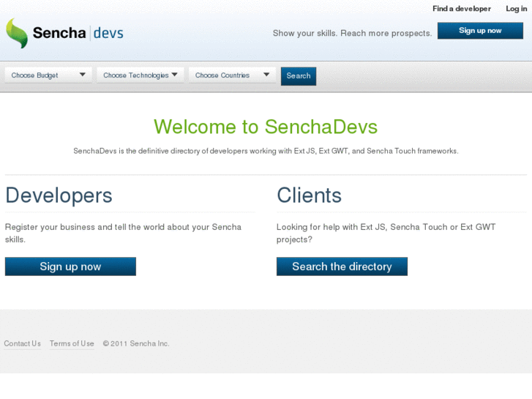The height and width of the screenshot is (399, 532).
Task: Click the "SenchaDevs is the definitive directory" description
Action: (x=266, y=151)
